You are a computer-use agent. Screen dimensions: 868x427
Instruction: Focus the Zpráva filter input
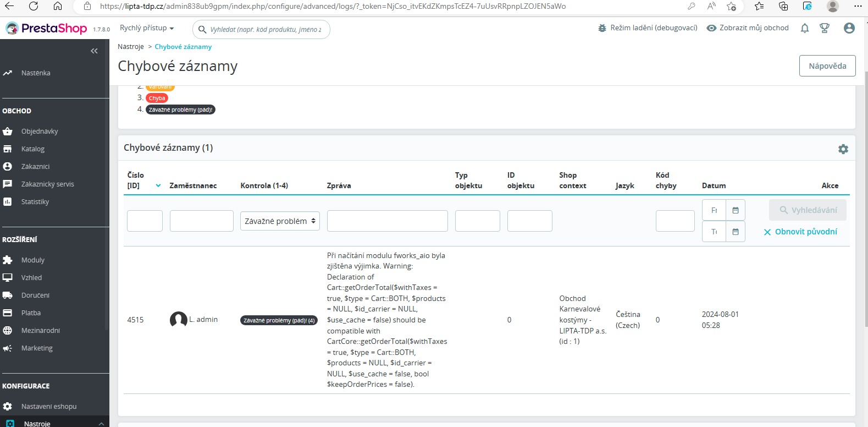pos(388,221)
